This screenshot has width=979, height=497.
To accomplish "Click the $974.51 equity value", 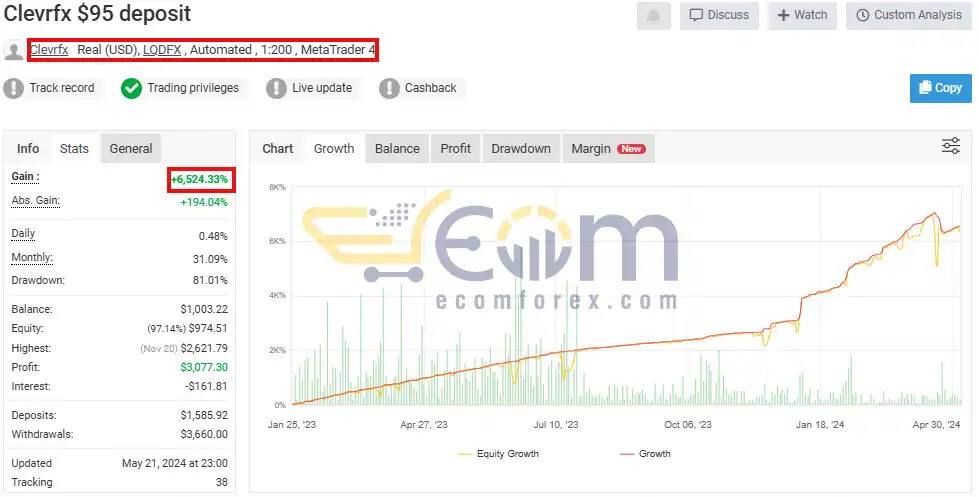I will pos(208,328).
